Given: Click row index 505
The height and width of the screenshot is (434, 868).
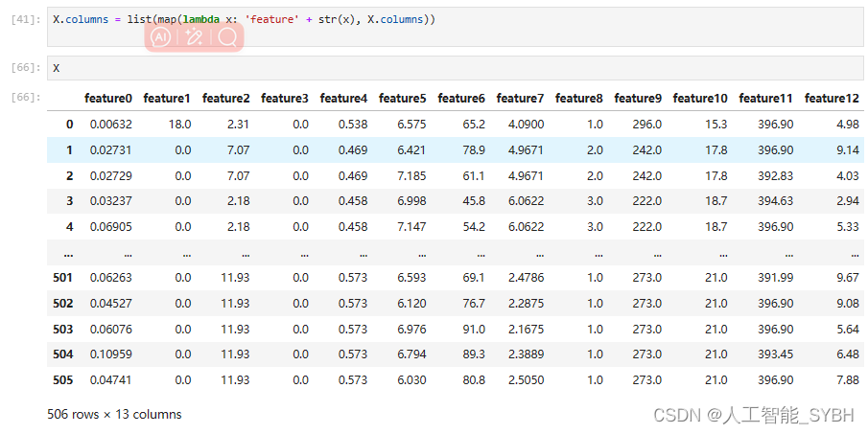Looking at the screenshot, I should coord(62,379).
